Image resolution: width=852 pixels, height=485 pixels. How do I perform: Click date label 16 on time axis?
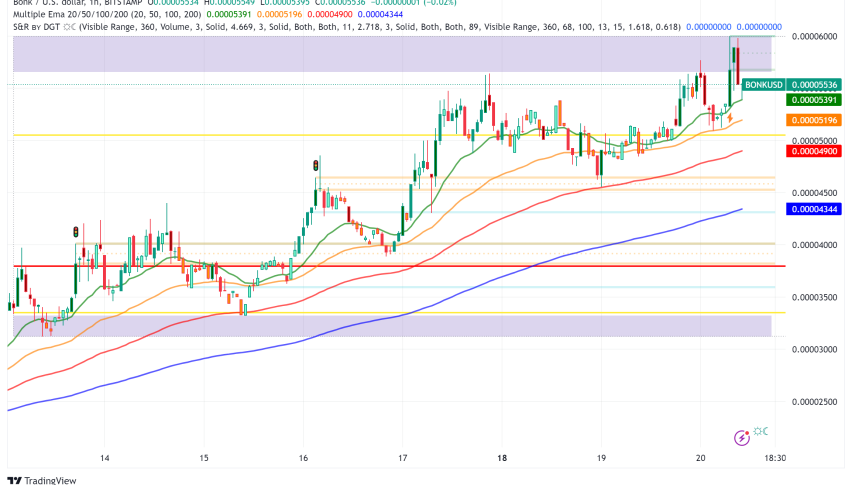[303, 458]
